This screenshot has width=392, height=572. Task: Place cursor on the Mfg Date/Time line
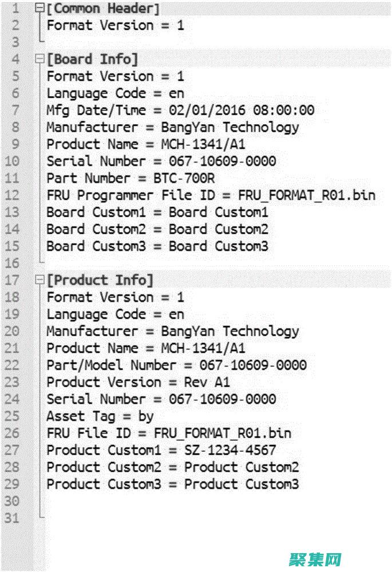(180, 110)
